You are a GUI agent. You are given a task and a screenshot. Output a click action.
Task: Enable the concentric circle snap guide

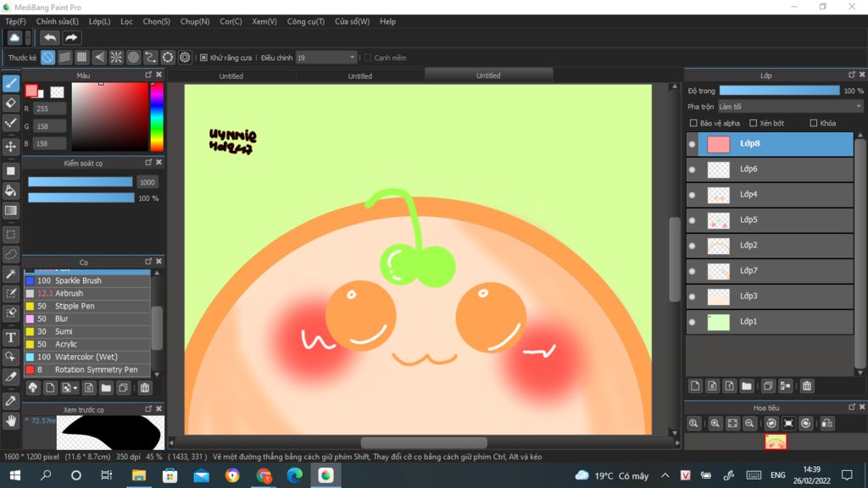point(133,57)
